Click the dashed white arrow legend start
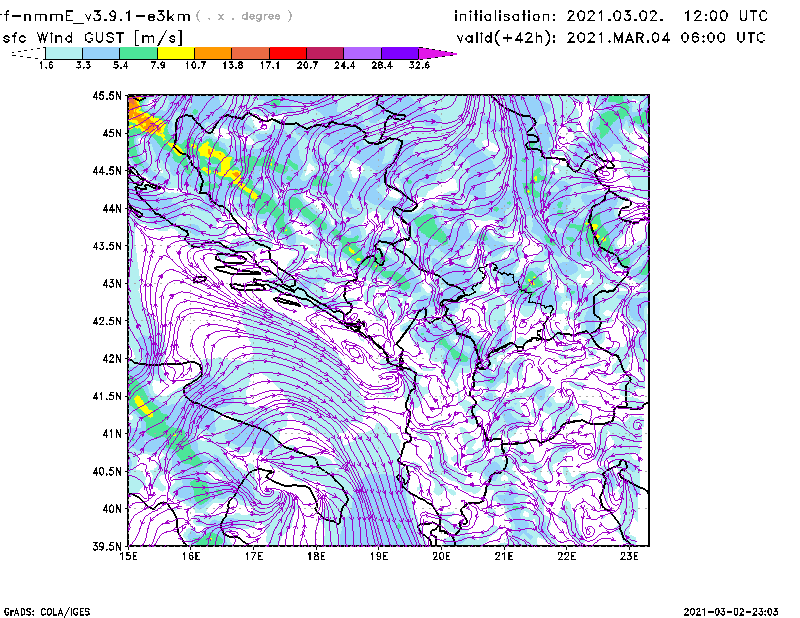 [x=28, y=53]
